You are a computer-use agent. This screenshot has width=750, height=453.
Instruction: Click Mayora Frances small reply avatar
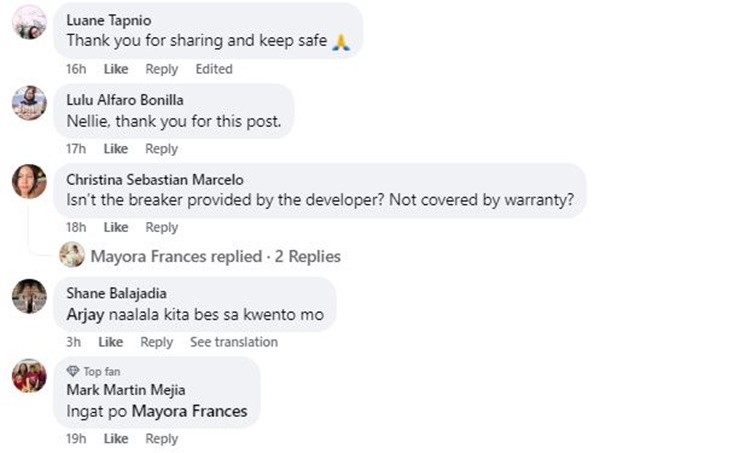tap(72, 254)
